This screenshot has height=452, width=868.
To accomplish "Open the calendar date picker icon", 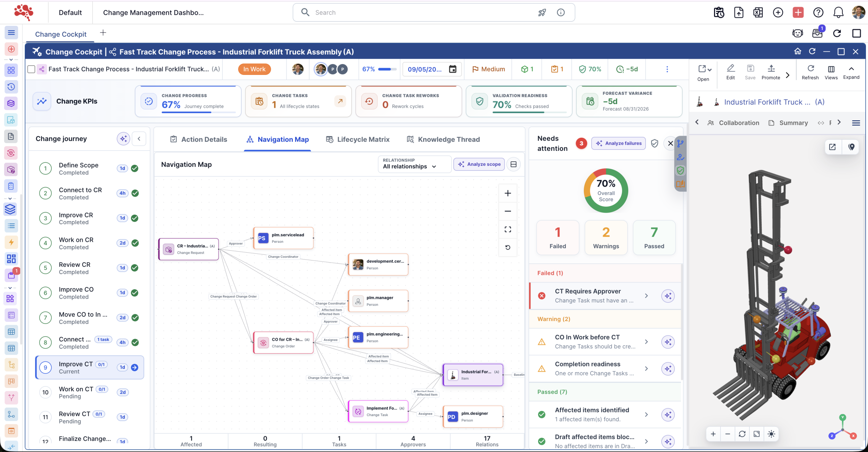I will tap(453, 69).
